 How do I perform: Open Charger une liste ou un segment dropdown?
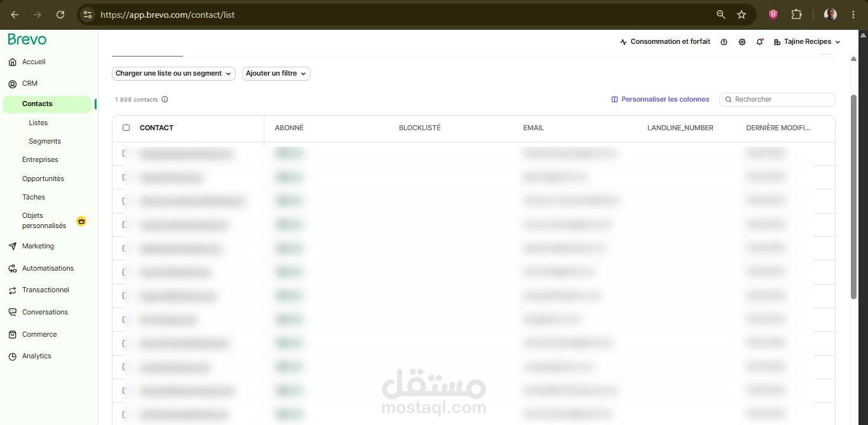coord(173,74)
